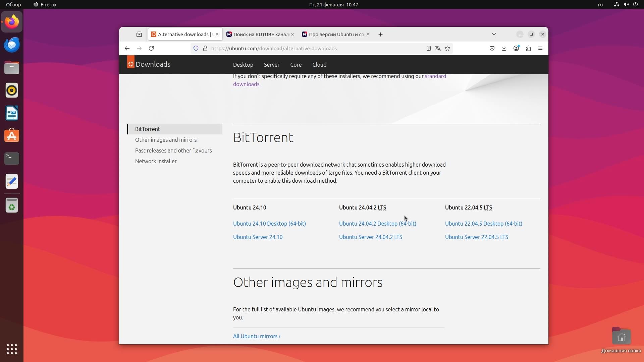Open Firefox account icon
The image size is (644, 362).
(x=516, y=48)
